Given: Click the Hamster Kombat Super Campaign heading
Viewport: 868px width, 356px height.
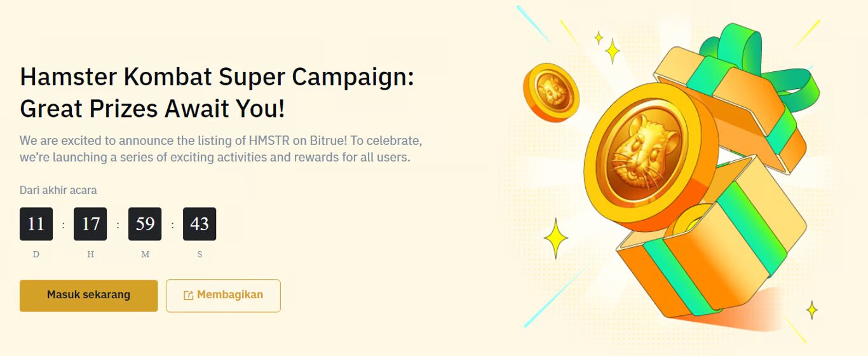Looking at the screenshot, I should click(217, 93).
